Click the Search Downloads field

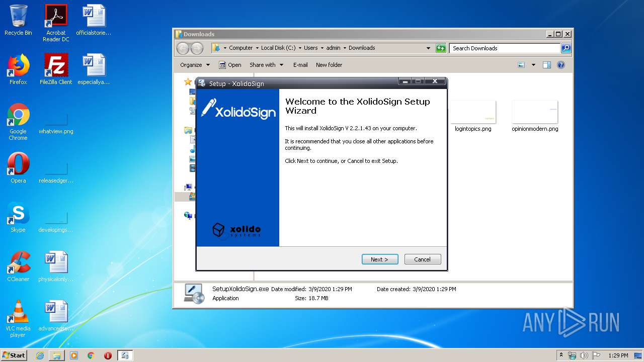(505, 48)
